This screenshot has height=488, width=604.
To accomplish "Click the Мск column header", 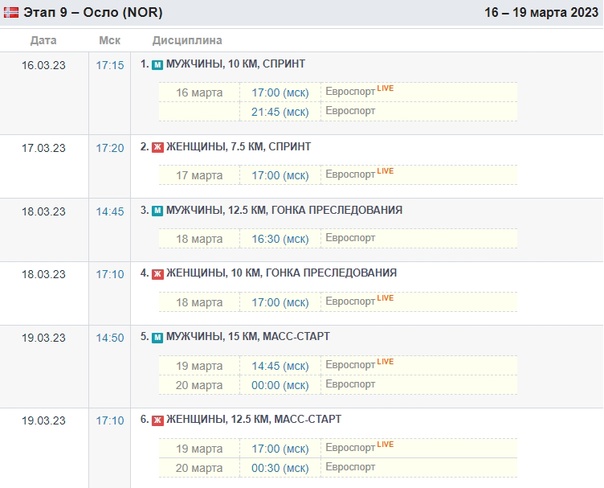I will point(110,41).
